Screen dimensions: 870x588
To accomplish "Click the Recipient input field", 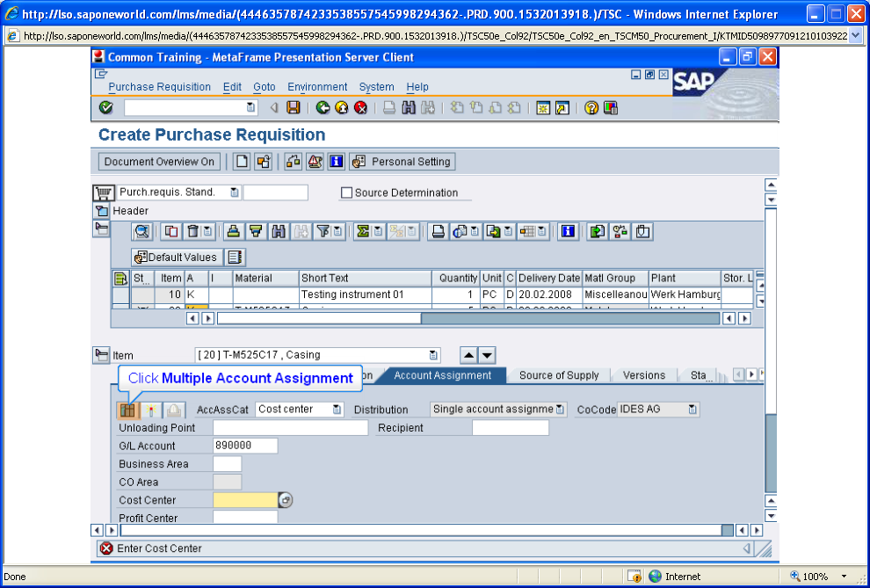I will [511, 428].
